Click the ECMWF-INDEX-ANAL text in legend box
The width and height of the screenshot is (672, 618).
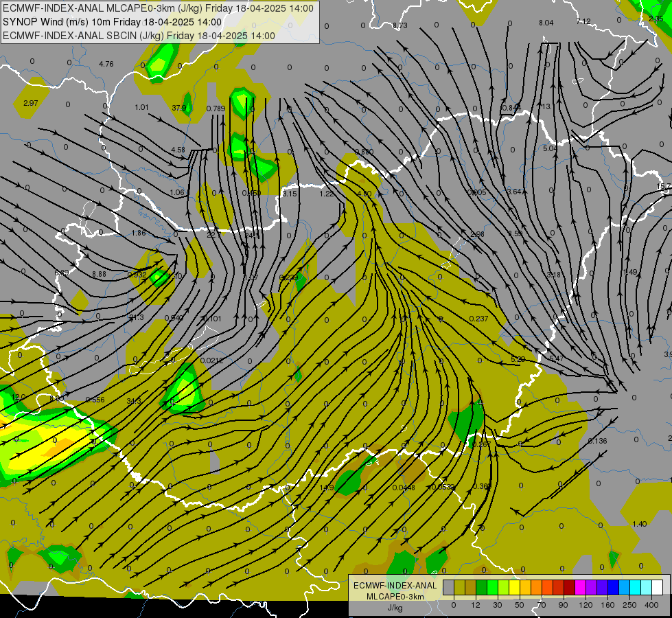point(395,586)
